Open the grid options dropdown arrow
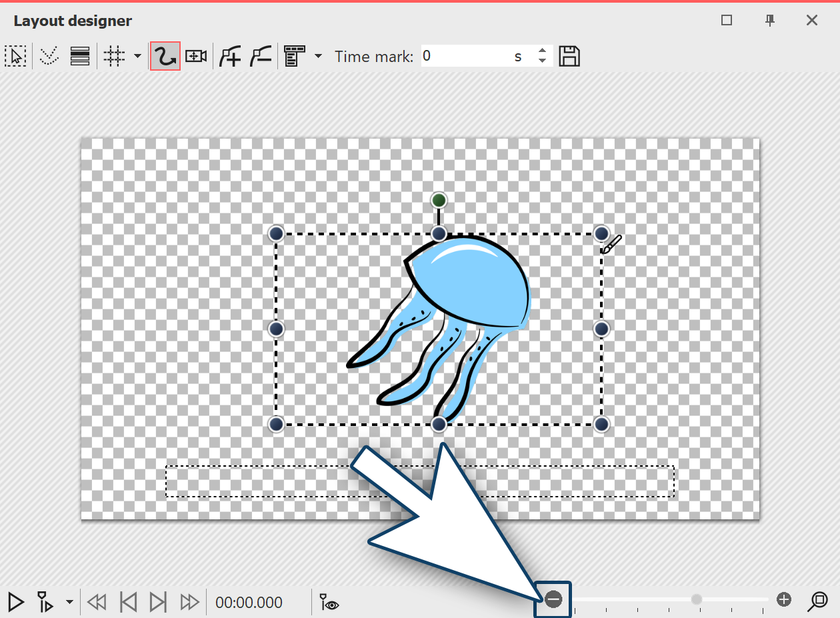 tap(137, 57)
